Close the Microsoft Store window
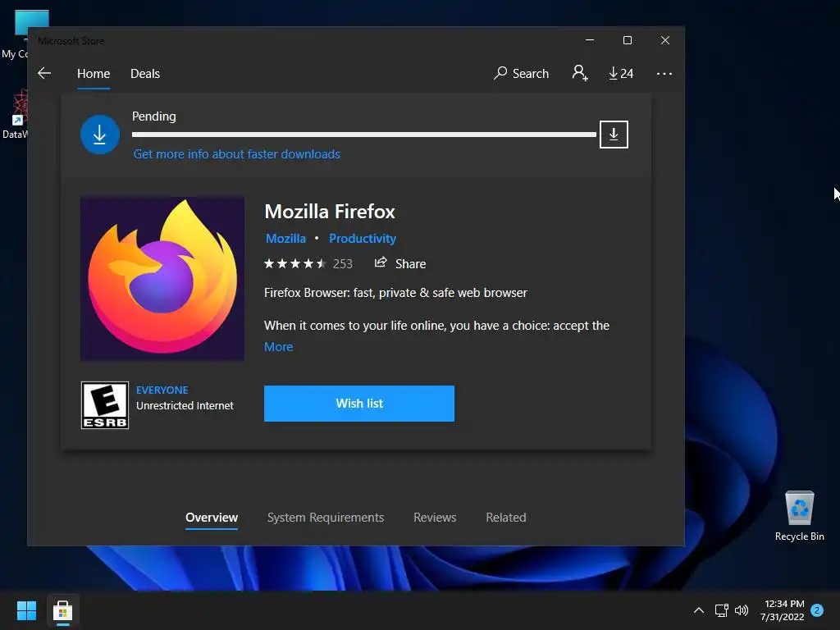The width and height of the screenshot is (840, 630). point(664,40)
